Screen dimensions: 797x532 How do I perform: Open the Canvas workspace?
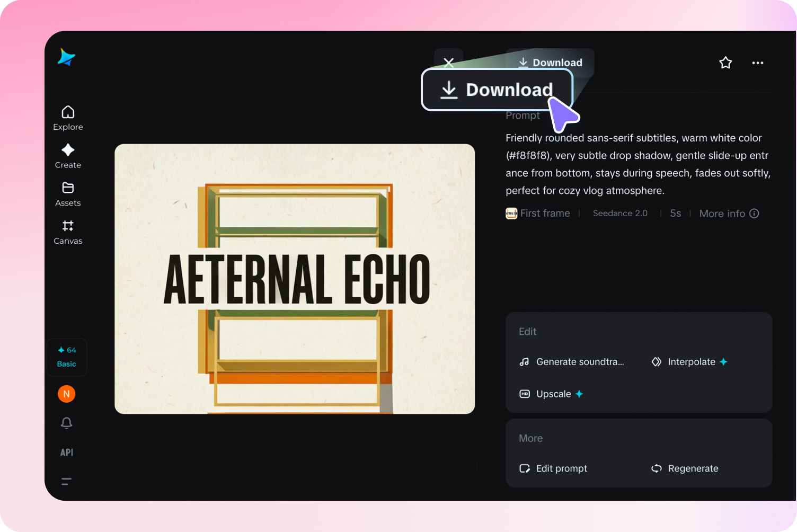[x=67, y=232]
